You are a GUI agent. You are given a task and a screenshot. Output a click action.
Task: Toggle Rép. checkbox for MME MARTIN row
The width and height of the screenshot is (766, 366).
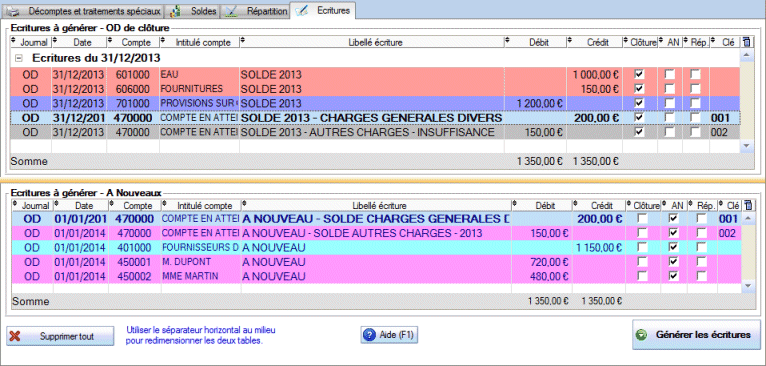702,276
